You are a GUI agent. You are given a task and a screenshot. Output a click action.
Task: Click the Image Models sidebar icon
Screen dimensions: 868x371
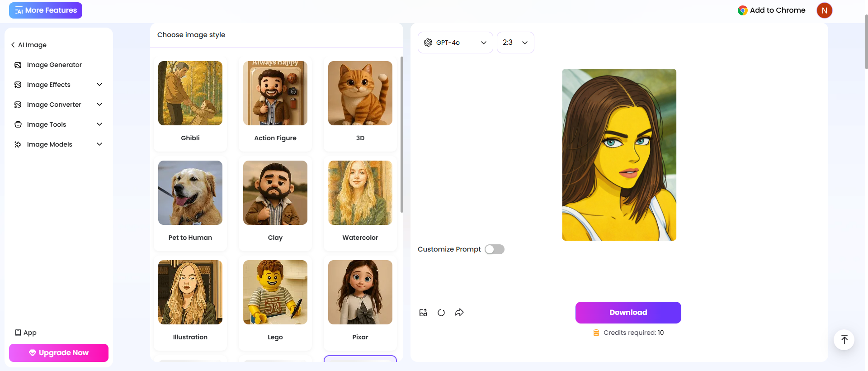[x=18, y=144]
